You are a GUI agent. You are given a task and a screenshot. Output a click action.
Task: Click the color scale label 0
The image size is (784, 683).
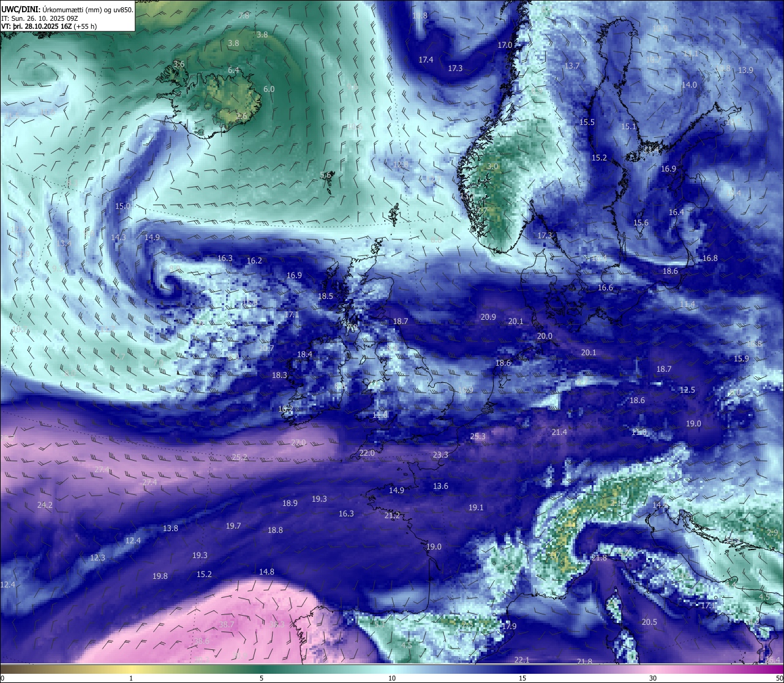pos(2,678)
